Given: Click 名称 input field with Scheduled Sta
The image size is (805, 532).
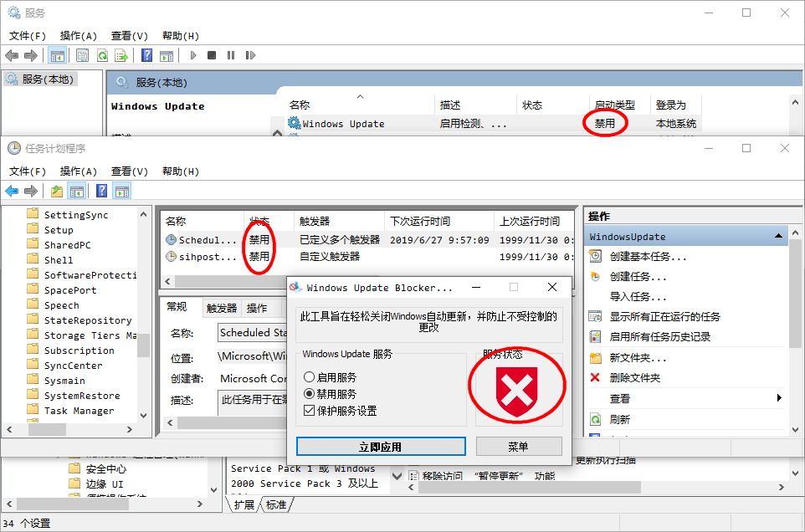Looking at the screenshot, I should coord(252,332).
